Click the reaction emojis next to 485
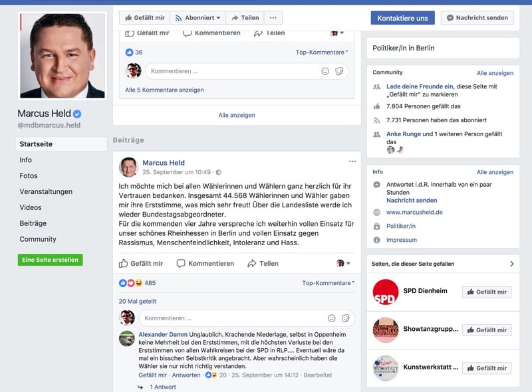 click(131, 283)
